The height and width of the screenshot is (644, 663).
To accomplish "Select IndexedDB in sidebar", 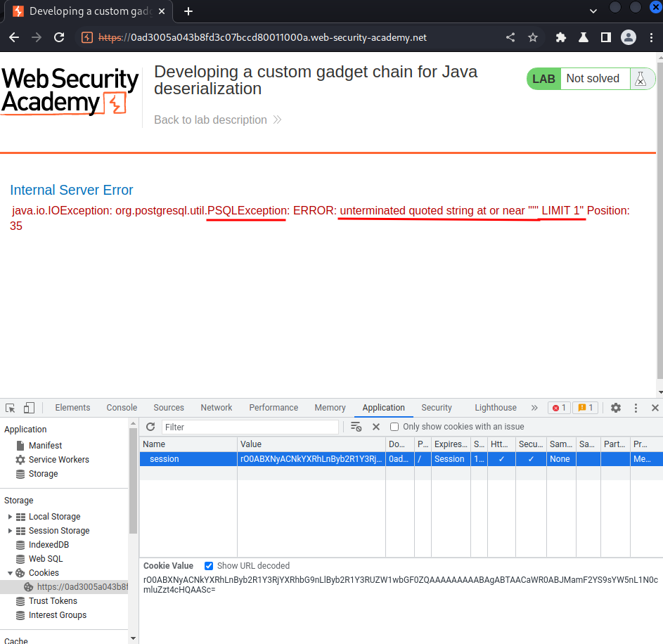I will point(49,545).
